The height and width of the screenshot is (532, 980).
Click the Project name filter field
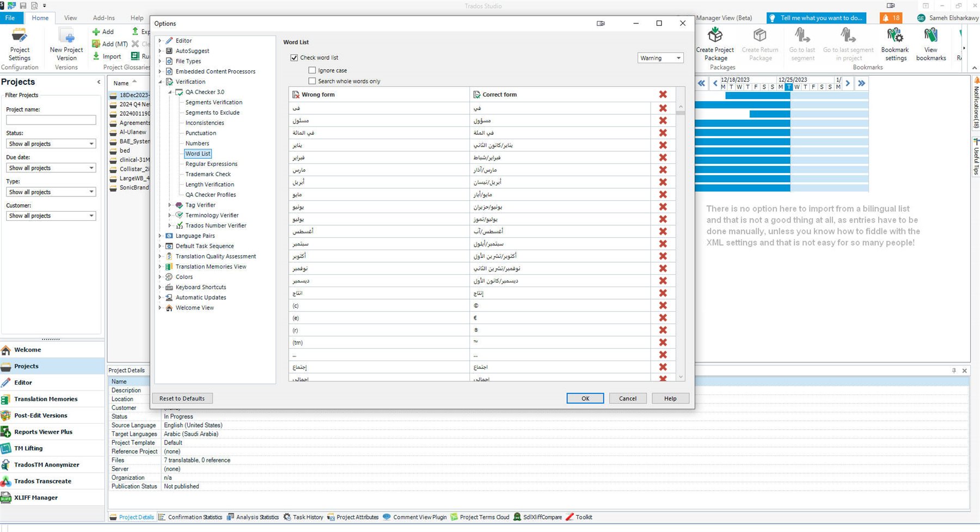(51, 120)
